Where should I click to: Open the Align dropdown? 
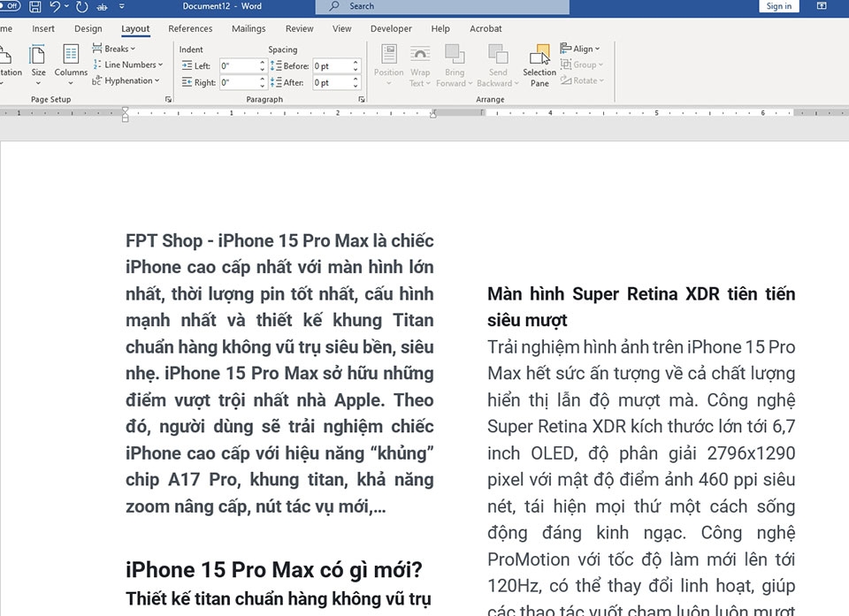click(582, 48)
